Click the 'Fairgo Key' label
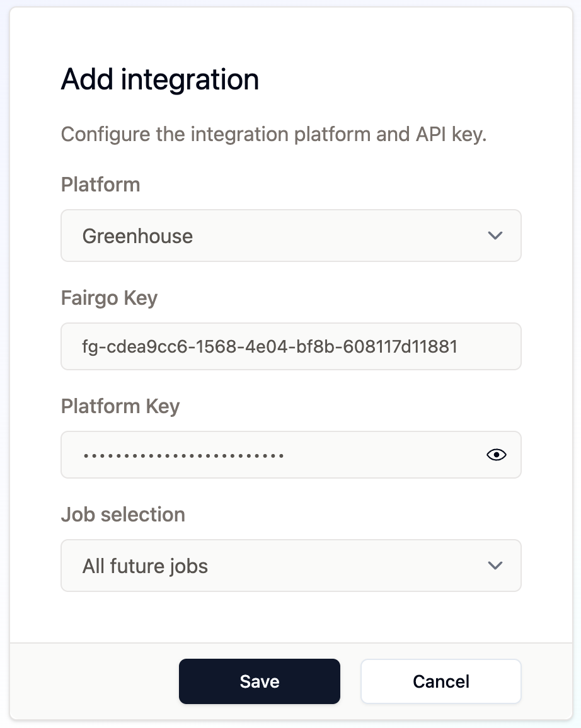581x728 pixels. 109,298
